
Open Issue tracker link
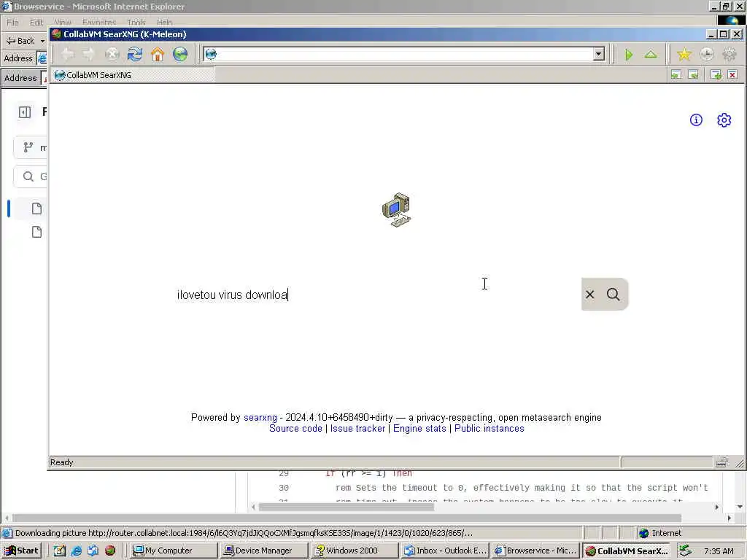pos(357,429)
